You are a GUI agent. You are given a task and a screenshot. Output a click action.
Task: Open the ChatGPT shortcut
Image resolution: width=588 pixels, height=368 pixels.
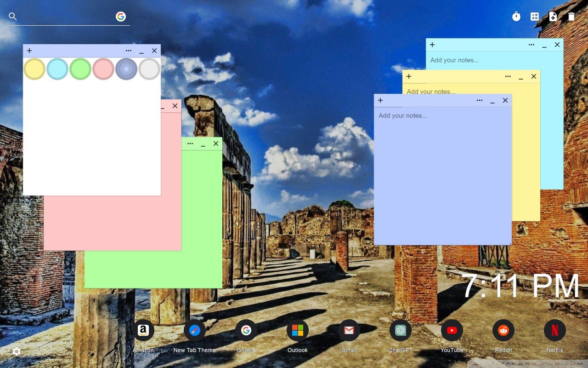click(x=401, y=330)
